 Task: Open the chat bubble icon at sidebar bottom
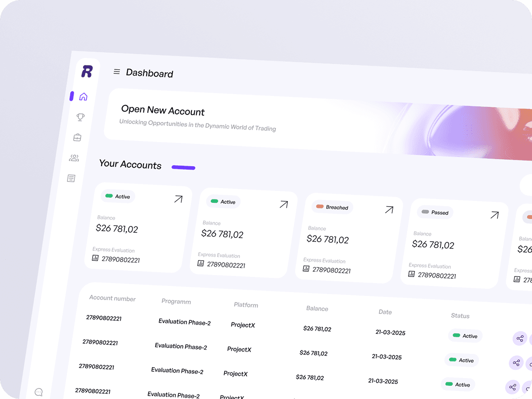(x=38, y=392)
